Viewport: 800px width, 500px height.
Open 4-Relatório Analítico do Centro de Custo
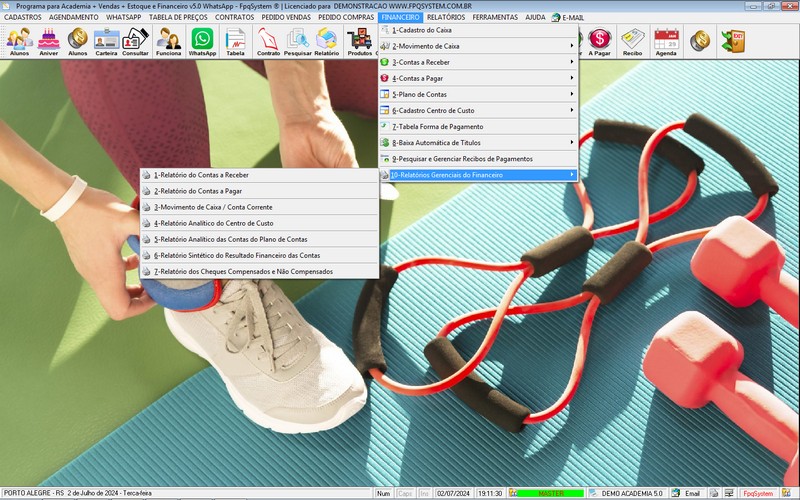click(x=259, y=223)
